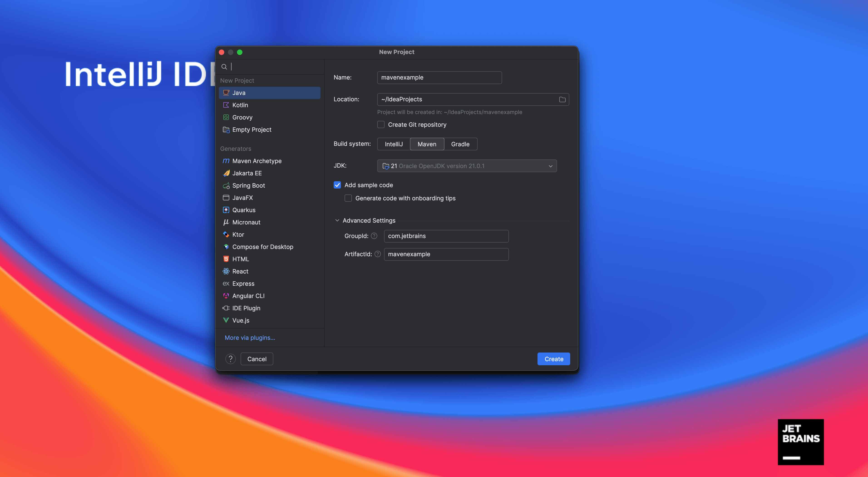Open the Maven Archetype generator
868x477 pixels.
tap(257, 161)
